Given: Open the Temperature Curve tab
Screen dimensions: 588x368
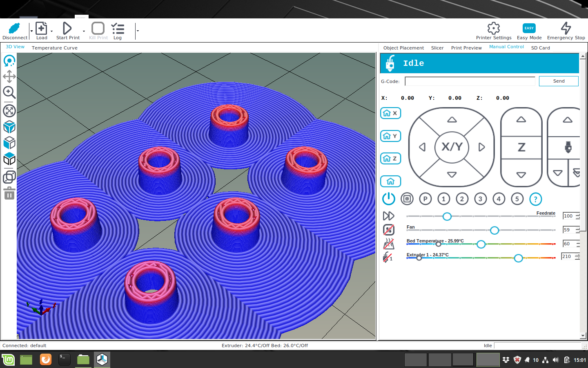Looking at the screenshot, I should tap(55, 48).
